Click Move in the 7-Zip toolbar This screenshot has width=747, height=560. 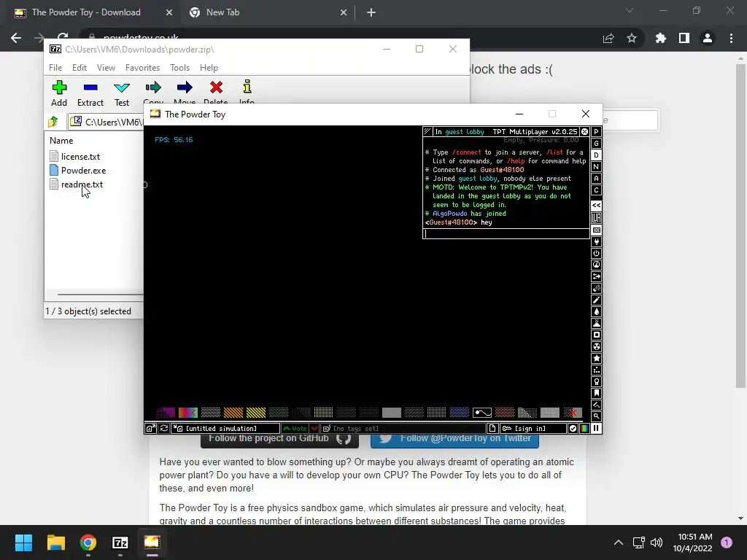[185, 93]
